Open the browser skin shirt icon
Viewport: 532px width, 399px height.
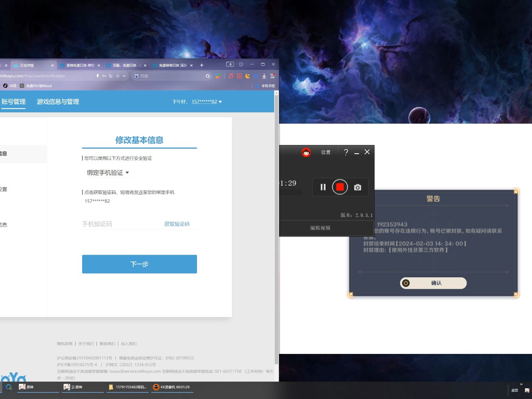pos(241,64)
